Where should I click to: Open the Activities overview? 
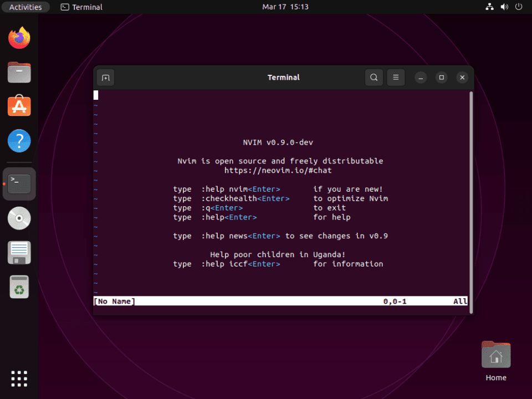[x=25, y=7]
